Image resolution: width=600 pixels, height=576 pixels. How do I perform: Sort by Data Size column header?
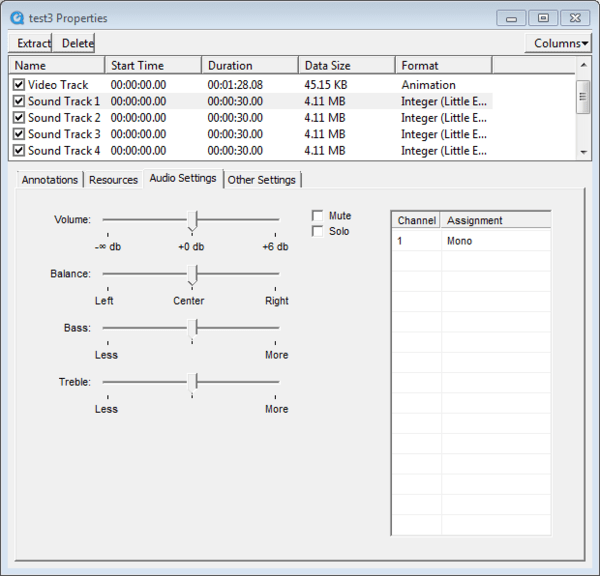coord(347,65)
